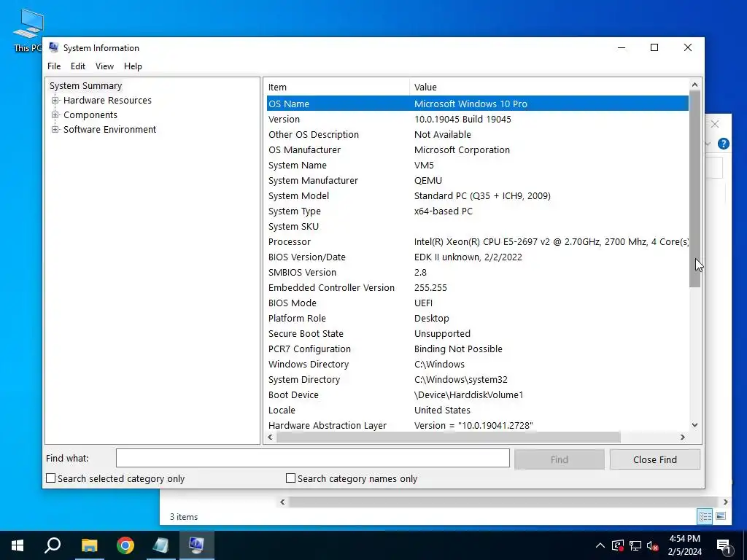Click the Find what input field
This screenshot has height=560, width=747.
(x=312, y=458)
